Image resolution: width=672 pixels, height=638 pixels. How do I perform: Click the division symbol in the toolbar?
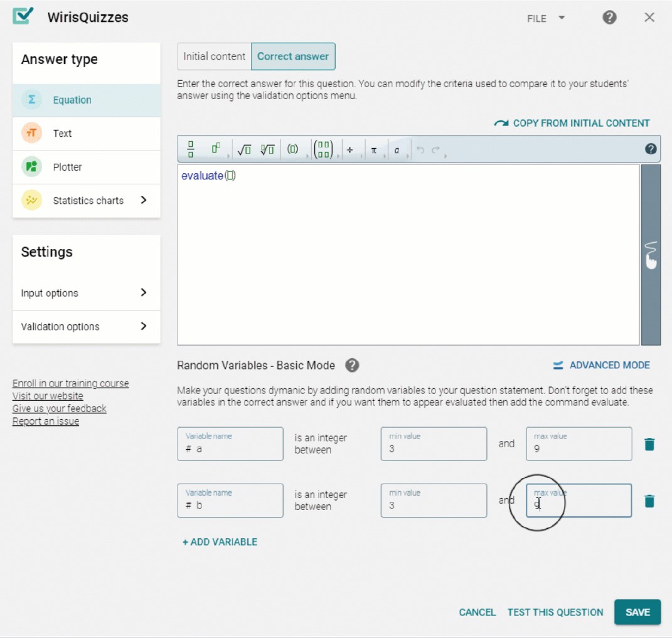point(351,149)
